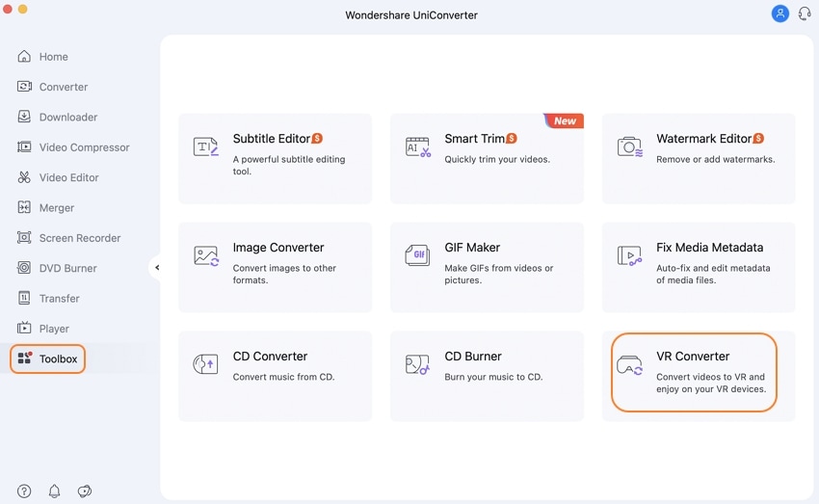
Task: Open help via question mark icon
Action: tap(24, 491)
